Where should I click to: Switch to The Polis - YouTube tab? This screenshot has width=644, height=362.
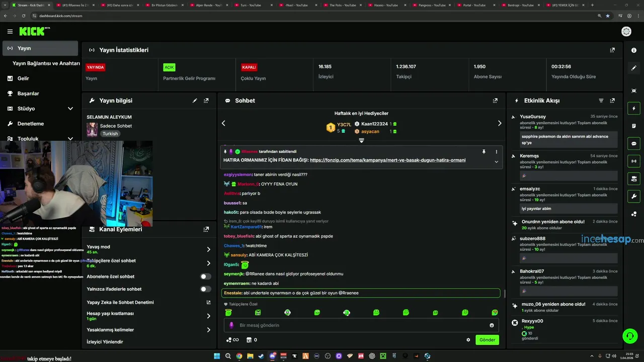343,5
